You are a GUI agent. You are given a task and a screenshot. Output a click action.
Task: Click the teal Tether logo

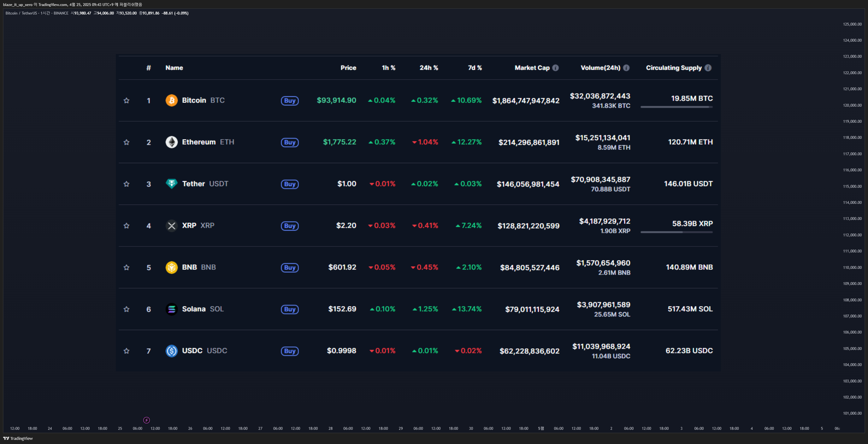pyautogui.click(x=172, y=184)
